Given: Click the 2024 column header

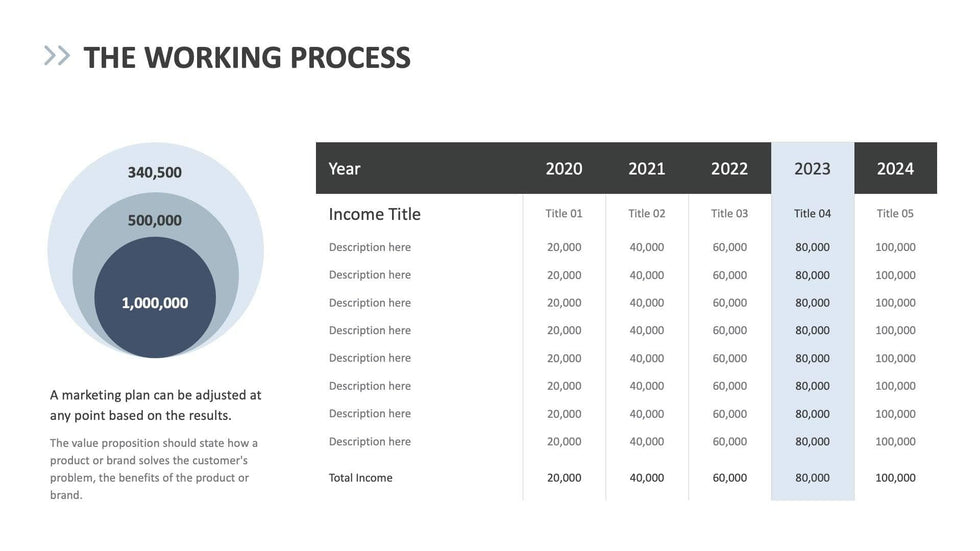Looking at the screenshot, I should 895,168.
